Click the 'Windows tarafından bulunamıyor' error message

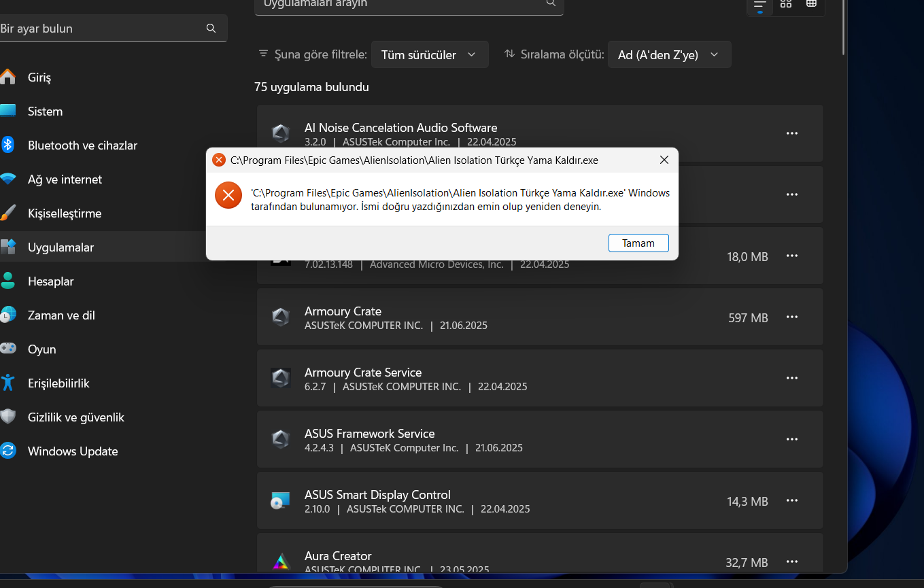point(460,200)
